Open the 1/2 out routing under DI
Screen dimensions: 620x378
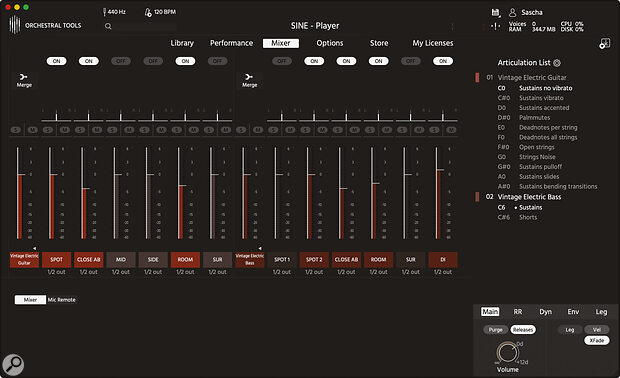(443, 272)
